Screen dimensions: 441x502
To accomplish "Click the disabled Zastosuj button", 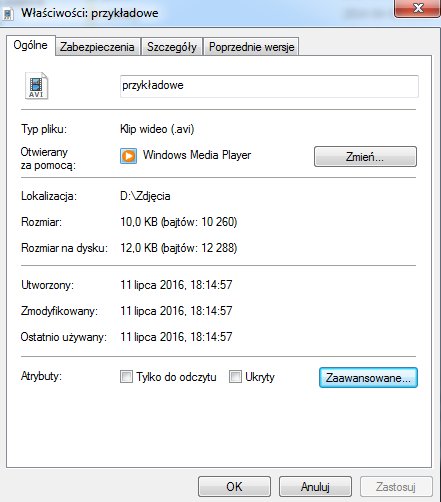I will (x=396, y=487).
